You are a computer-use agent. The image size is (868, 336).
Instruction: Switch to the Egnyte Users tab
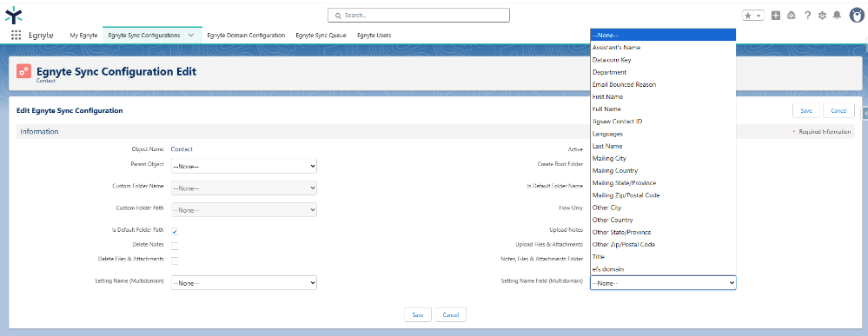(374, 35)
